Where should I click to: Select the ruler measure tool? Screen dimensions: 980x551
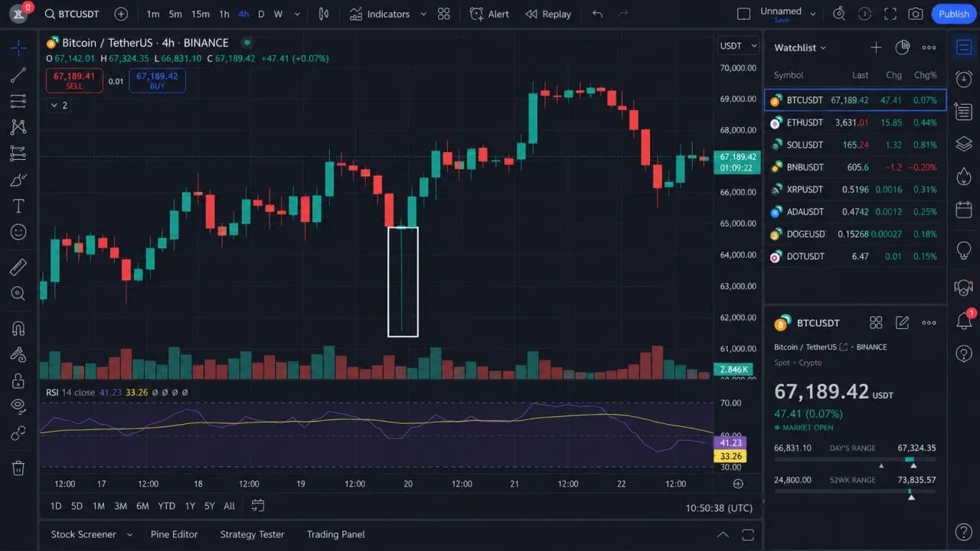point(18,267)
